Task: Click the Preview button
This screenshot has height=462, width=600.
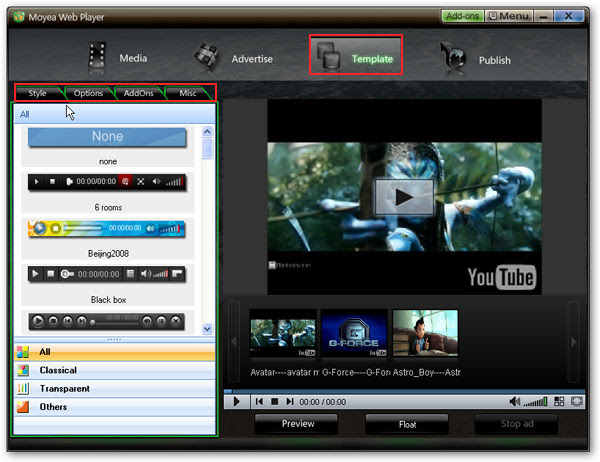Action: [x=296, y=424]
